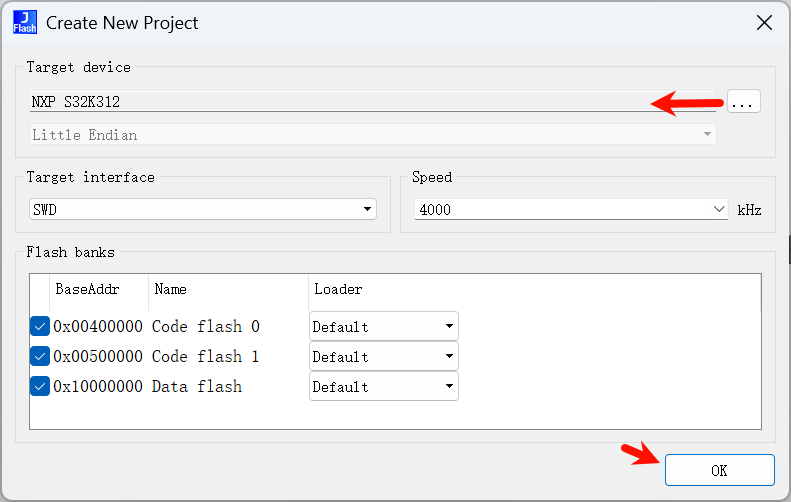Confirm the project with OK button
This screenshot has width=791, height=502.
pos(719,470)
